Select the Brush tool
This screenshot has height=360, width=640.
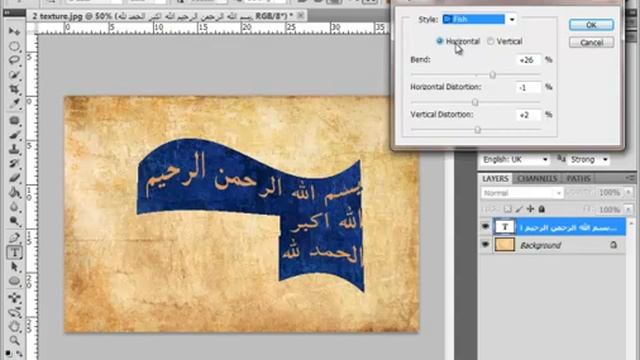pos(14,135)
